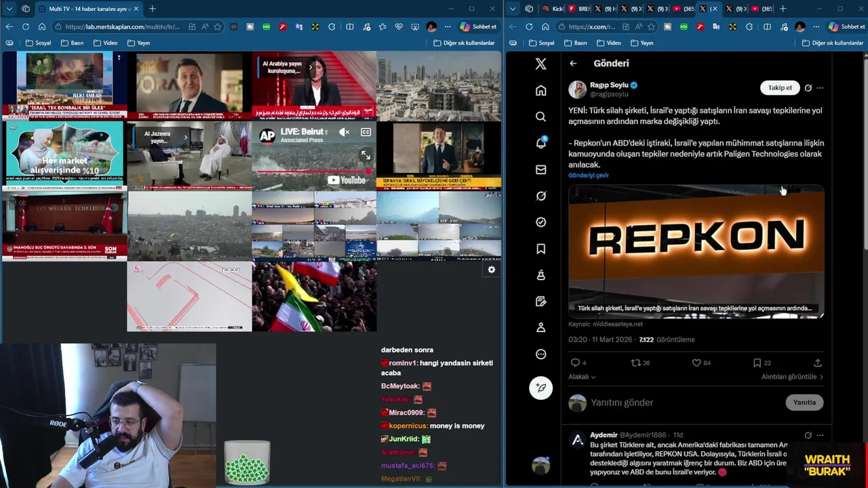Go to home page in Multi TV window
Viewport: 868px width, 488px height.
[x=42, y=26]
